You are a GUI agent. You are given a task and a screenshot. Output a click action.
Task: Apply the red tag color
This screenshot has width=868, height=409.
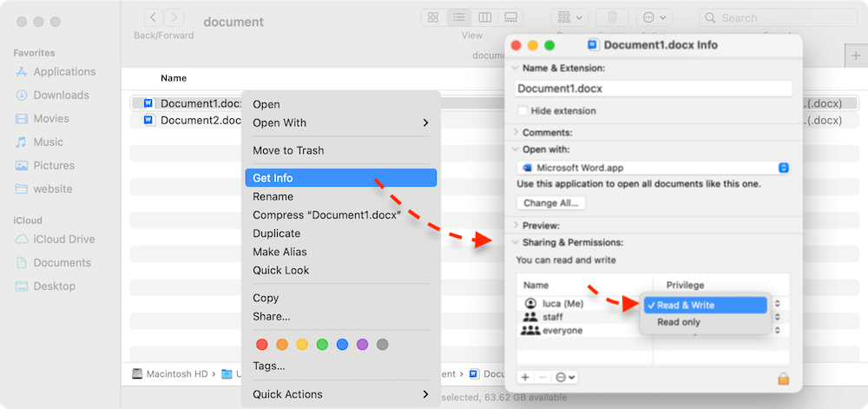[262, 345]
